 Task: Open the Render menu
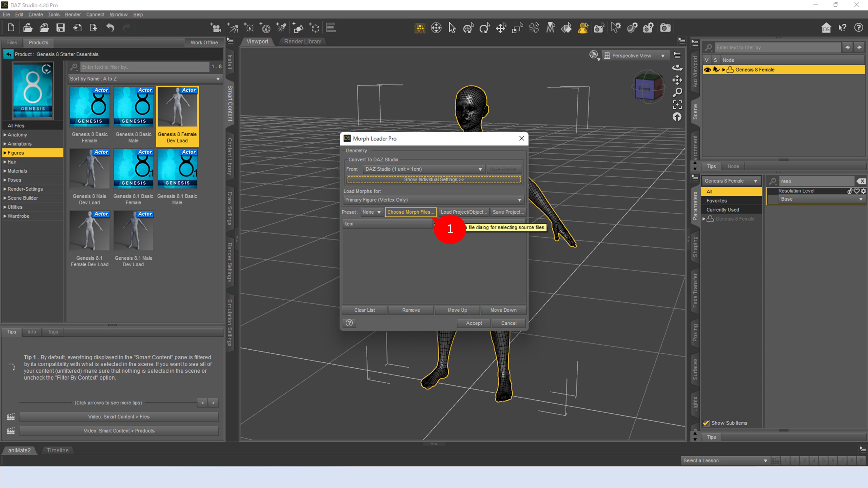72,15
